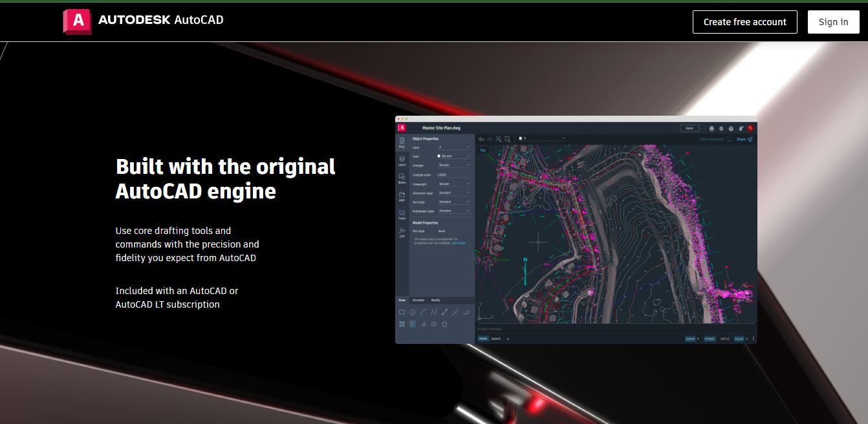Image resolution: width=868 pixels, height=424 pixels.
Task: Click the Master Site Plan.dwg file title
Action: 441,128
